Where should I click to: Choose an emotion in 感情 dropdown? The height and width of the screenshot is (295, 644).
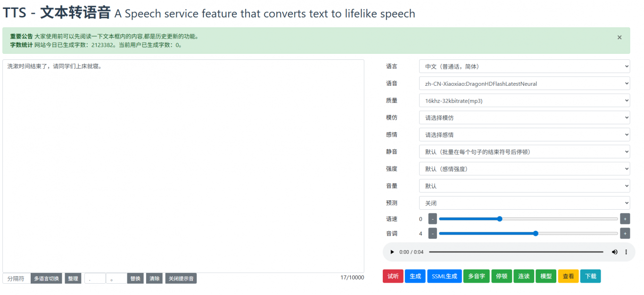[524, 135]
